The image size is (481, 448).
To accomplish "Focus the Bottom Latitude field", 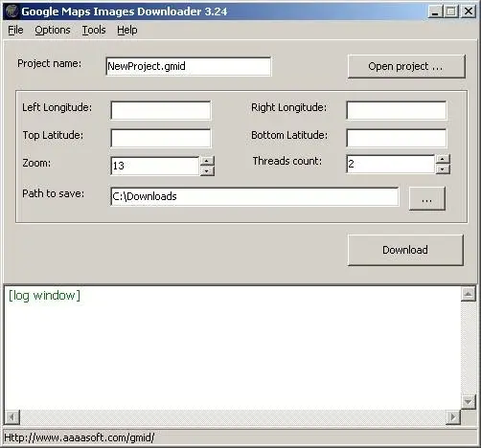I will coord(397,138).
